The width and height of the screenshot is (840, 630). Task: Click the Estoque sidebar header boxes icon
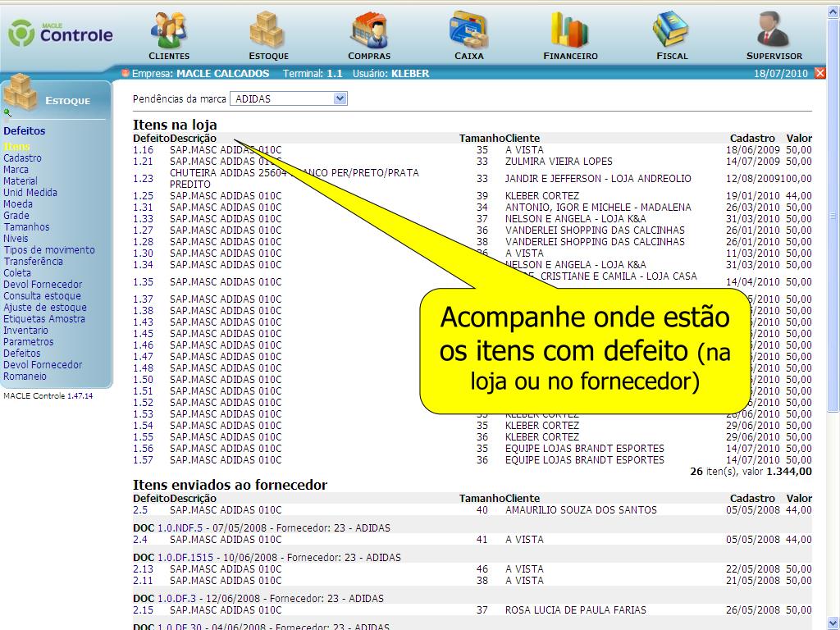(x=21, y=92)
